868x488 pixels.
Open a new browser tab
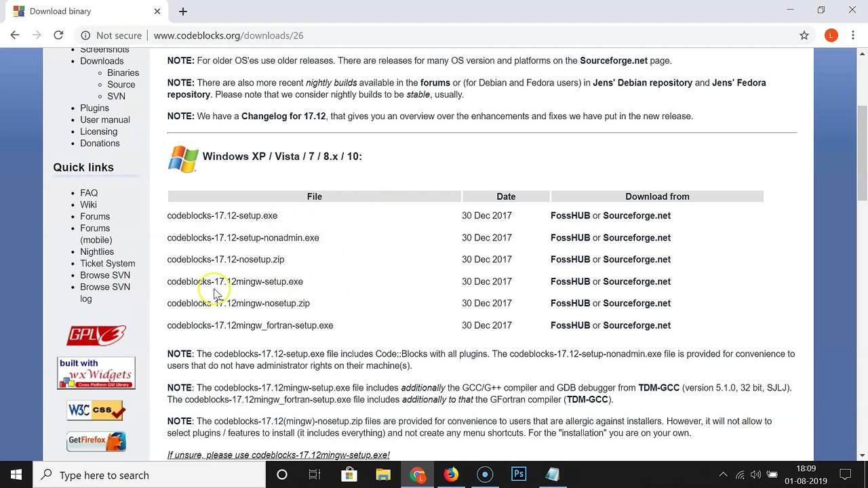[182, 11]
